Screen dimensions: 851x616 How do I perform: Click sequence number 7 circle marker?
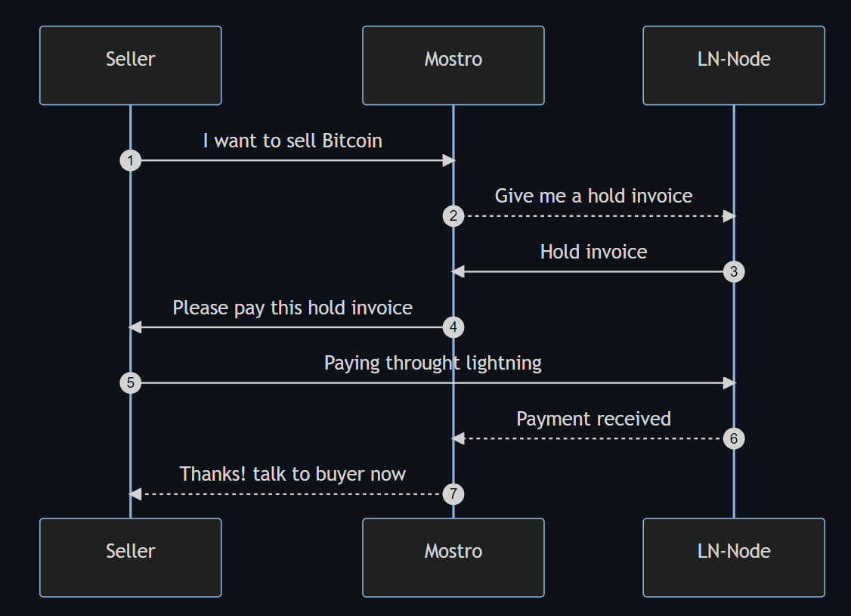pyautogui.click(x=453, y=494)
